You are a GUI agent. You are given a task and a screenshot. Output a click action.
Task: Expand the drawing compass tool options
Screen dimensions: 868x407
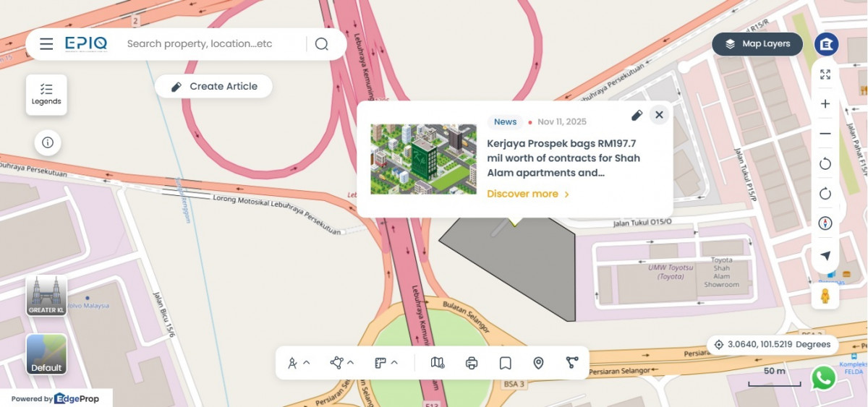coord(307,362)
